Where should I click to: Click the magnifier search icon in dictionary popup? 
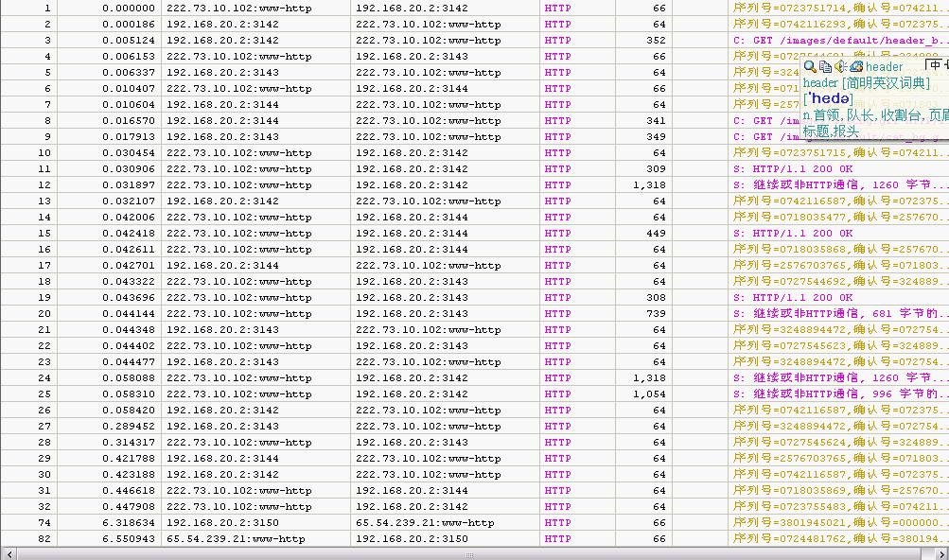[810, 66]
